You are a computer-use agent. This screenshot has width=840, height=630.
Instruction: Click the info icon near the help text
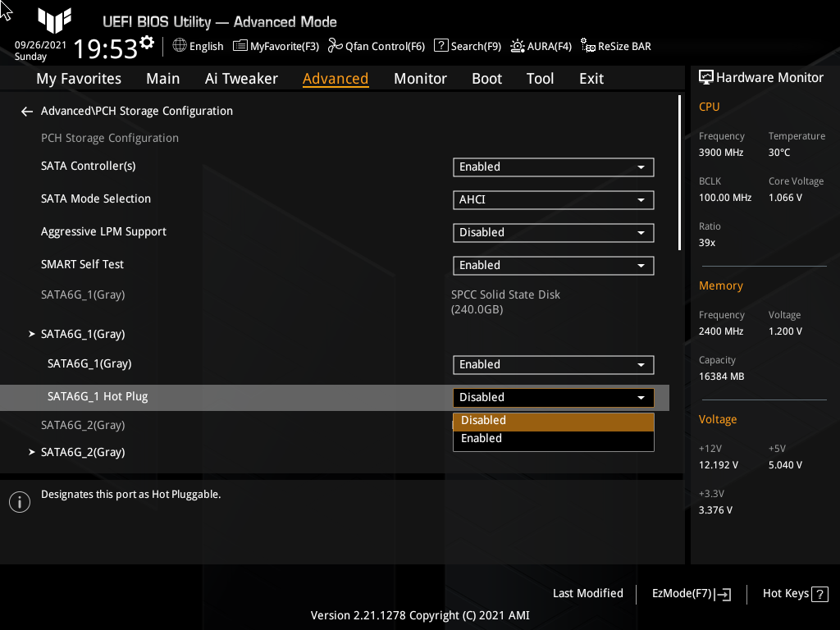pos(19,501)
